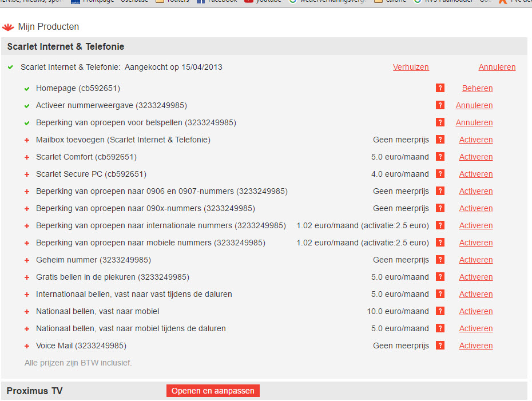Viewport: 532px width, 401px height.
Task: Click the help icon for Homepage row
Action: tap(440, 88)
